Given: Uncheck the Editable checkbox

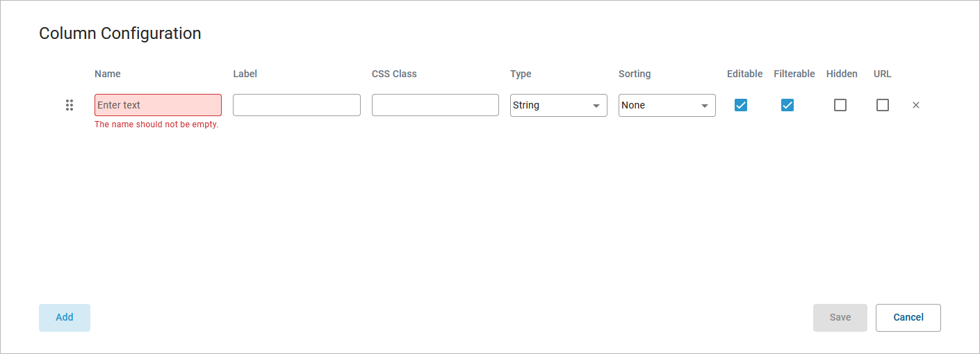Looking at the screenshot, I should pos(741,105).
